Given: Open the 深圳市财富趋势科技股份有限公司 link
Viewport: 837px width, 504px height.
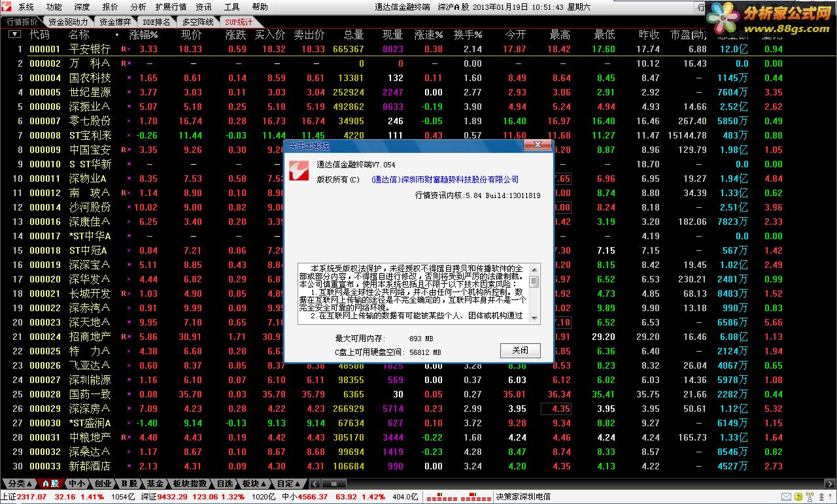Looking at the screenshot, I should tap(445, 179).
